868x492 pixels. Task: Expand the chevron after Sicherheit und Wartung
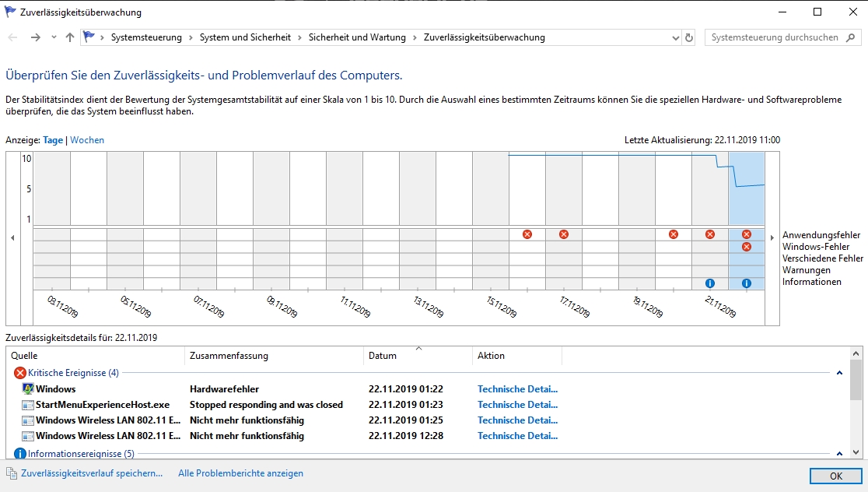point(415,37)
